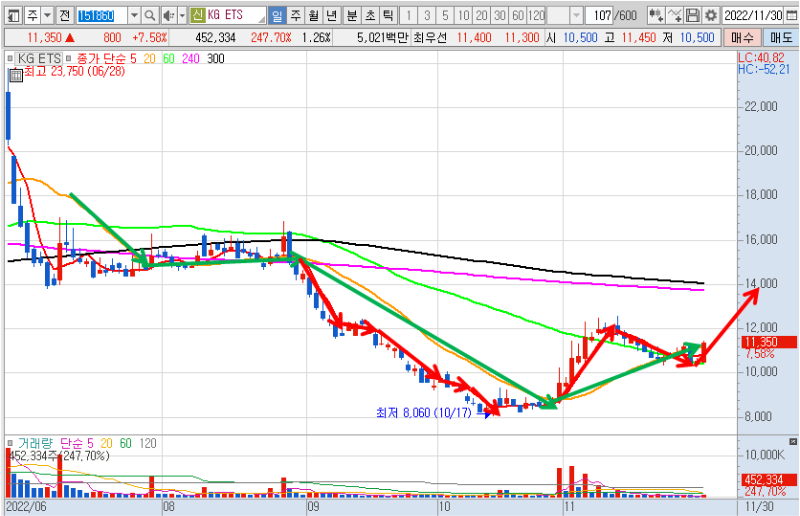Click the speaker sound alert icon
This screenshot has width=800, height=516.
pos(168,16)
